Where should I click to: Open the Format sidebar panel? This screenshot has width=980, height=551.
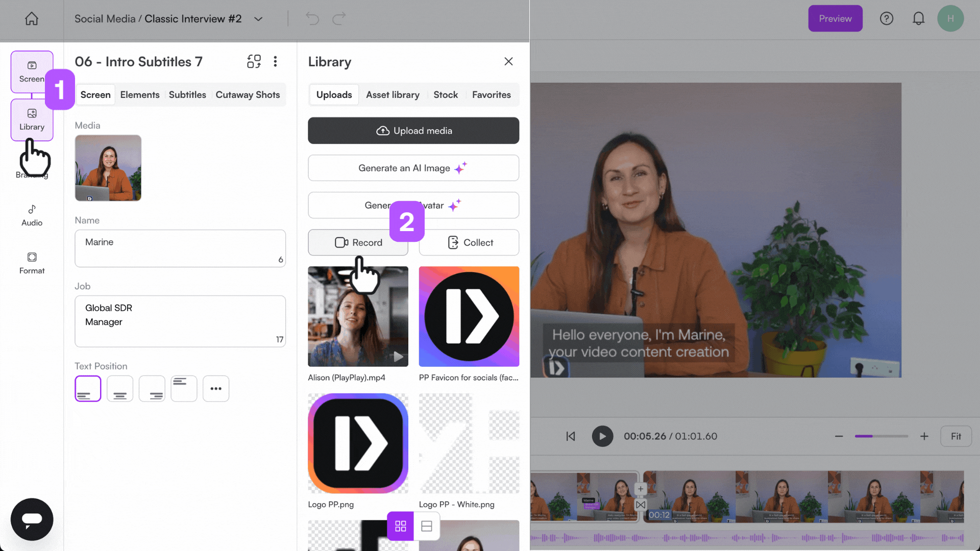[32, 263]
